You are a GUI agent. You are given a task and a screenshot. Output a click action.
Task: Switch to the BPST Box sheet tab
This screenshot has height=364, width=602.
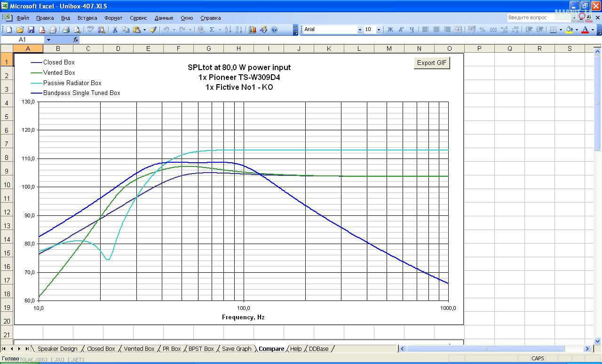pyautogui.click(x=201, y=348)
